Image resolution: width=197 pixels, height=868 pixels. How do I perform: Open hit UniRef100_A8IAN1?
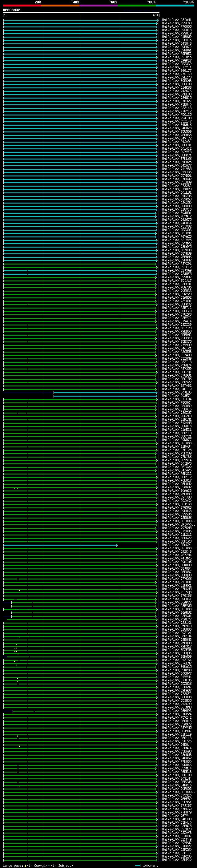[x=176, y=20]
